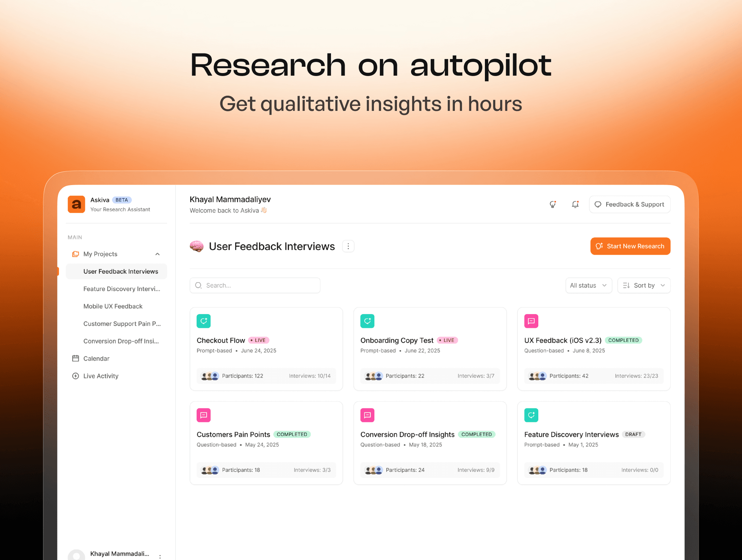Screen dimensions: 742x560
Task: Open the All status dropdown
Action: tap(588, 286)
